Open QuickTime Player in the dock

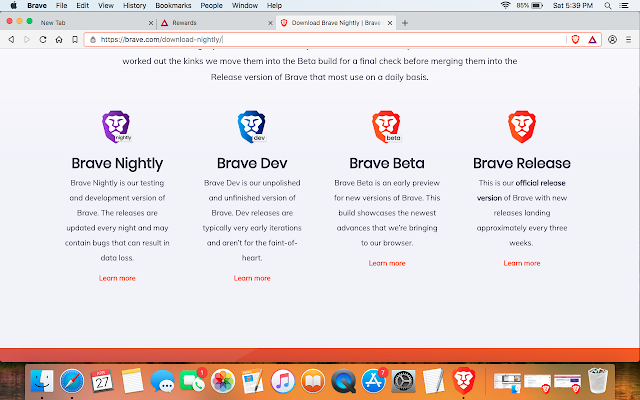(x=343, y=381)
